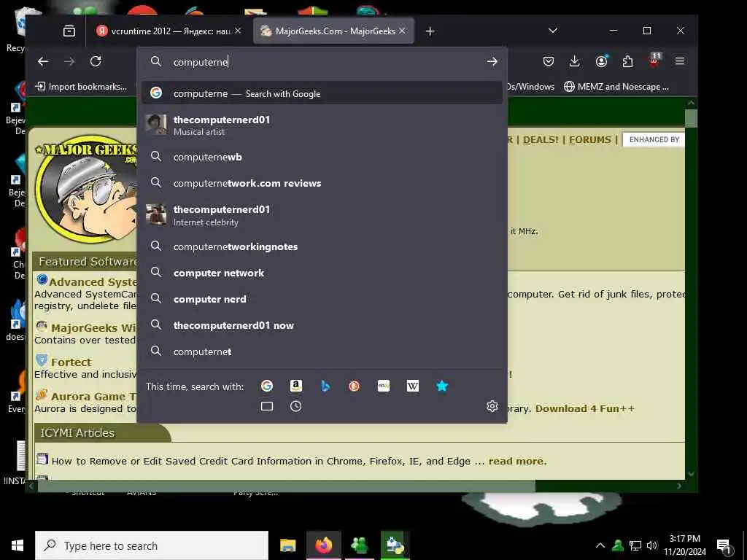The width and height of the screenshot is (747, 560).
Task: Click the page's horizontal scrollbar
Action: [x=286, y=486]
